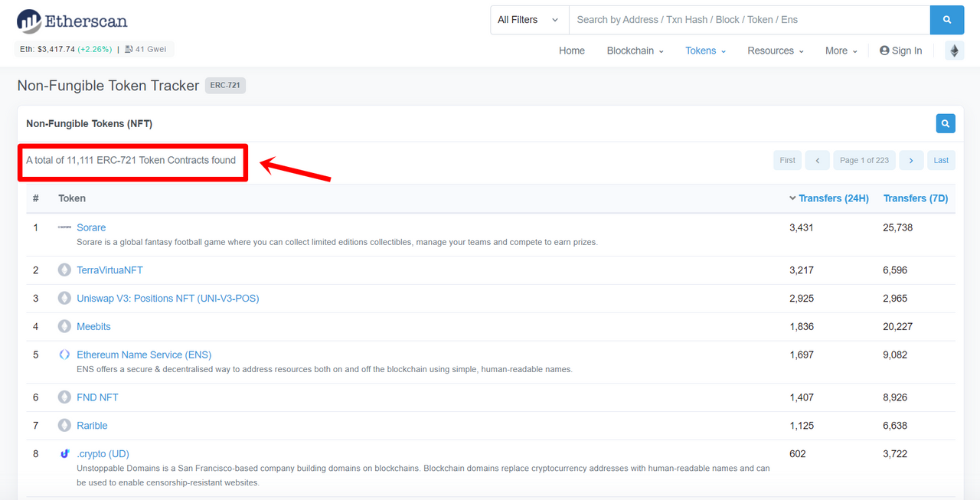
Task: Open the Meebits token link
Action: 93,327
